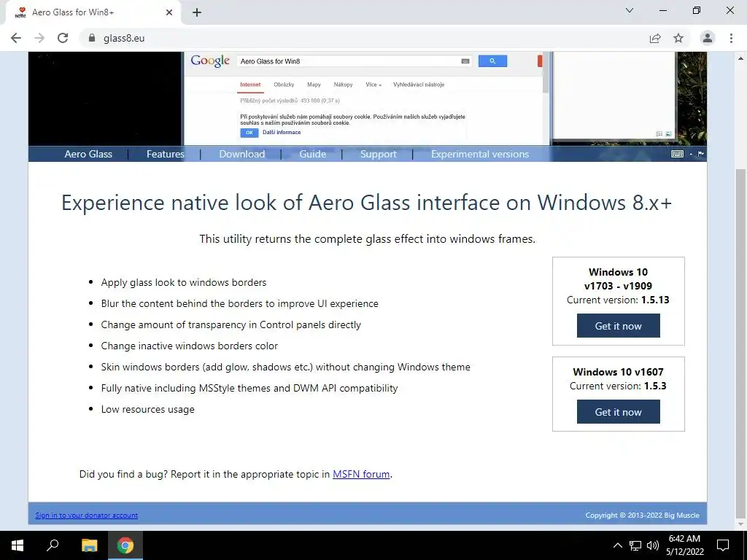Open the MSFN forum link

click(361, 474)
